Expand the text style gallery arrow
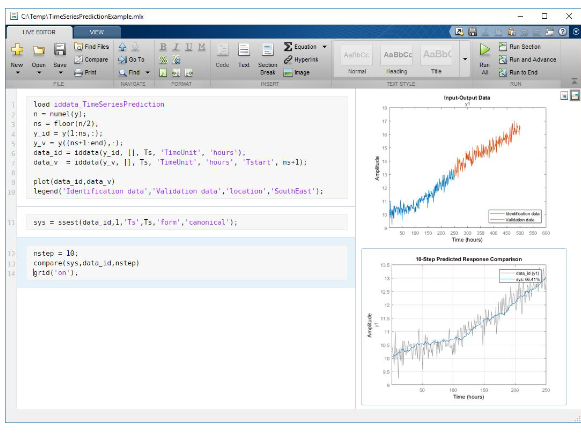The image size is (581, 434). pyautogui.click(x=465, y=59)
